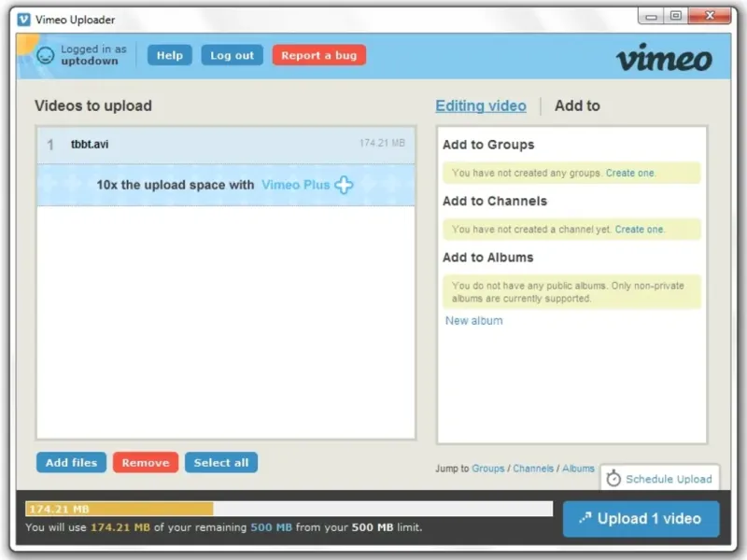The height and width of the screenshot is (560, 747).
Task: Log out of the uptodown account
Action: pos(232,55)
